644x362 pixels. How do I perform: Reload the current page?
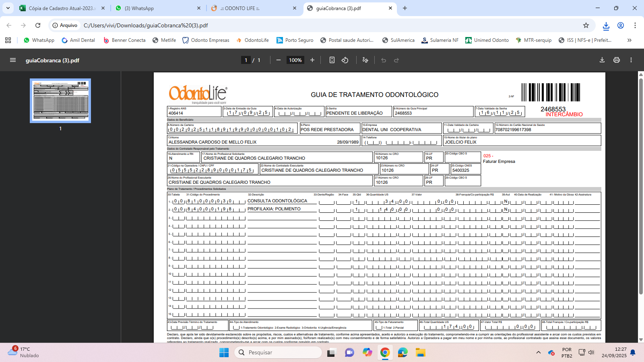(38, 25)
